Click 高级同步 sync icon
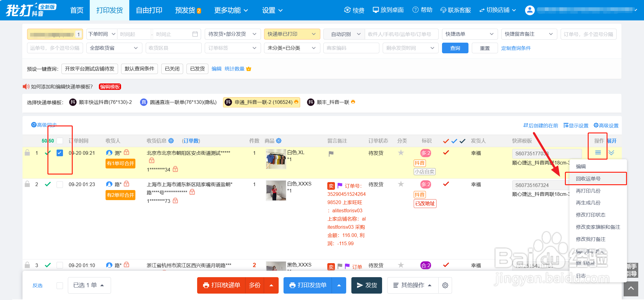644x300 pixels. pos(34,125)
